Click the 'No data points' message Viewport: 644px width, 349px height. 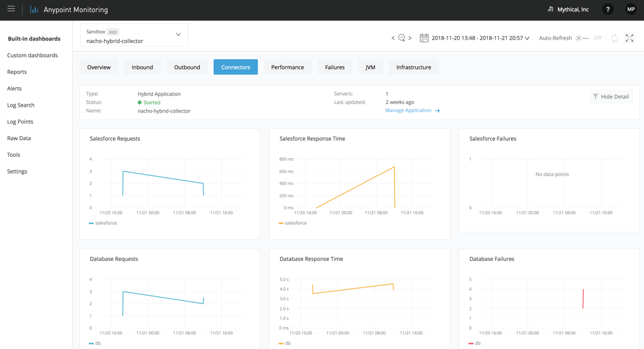point(552,174)
